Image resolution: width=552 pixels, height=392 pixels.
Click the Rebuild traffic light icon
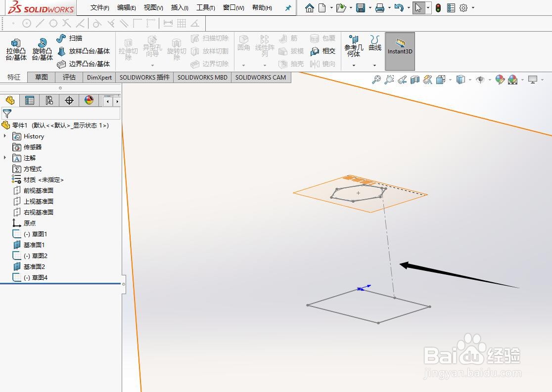coord(438,8)
